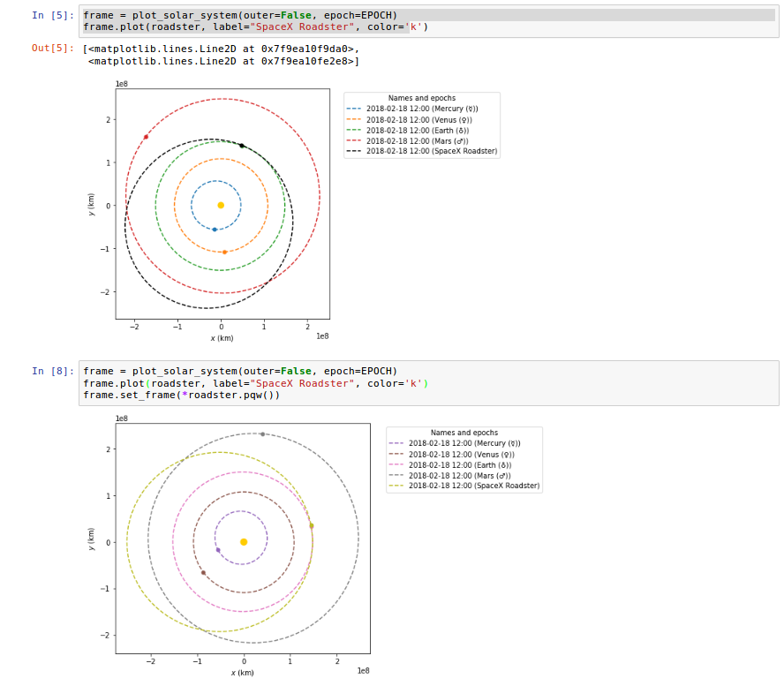Select the Mars legend entry in bottom legend
Image resolution: width=784 pixels, height=686 pixels.
point(459,474)
